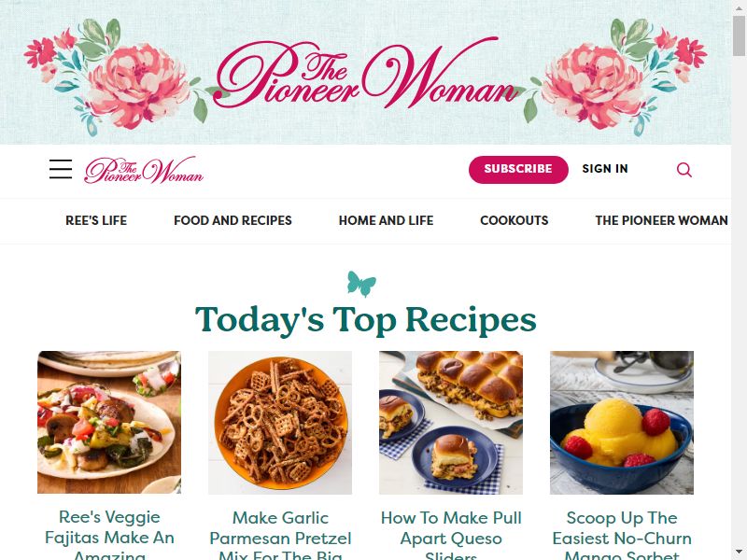Open the veggie fajitas recipe photo
The image size is (747, 560).
[109, 423]
